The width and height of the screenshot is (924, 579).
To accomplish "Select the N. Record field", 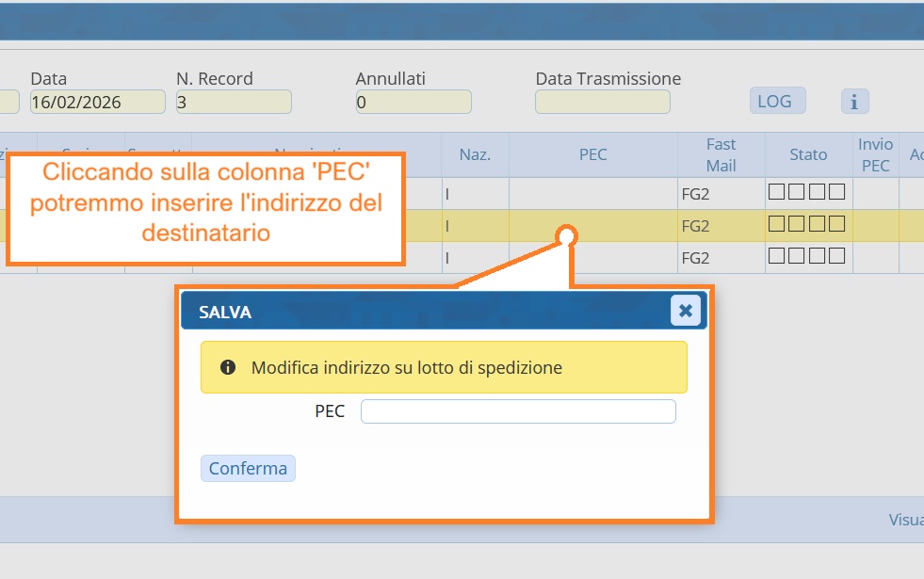I will pos(234,102).
